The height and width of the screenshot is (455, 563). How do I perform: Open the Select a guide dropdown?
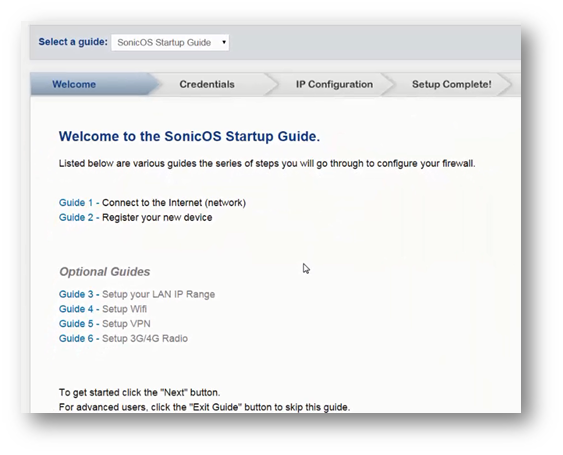click(170, 42)
